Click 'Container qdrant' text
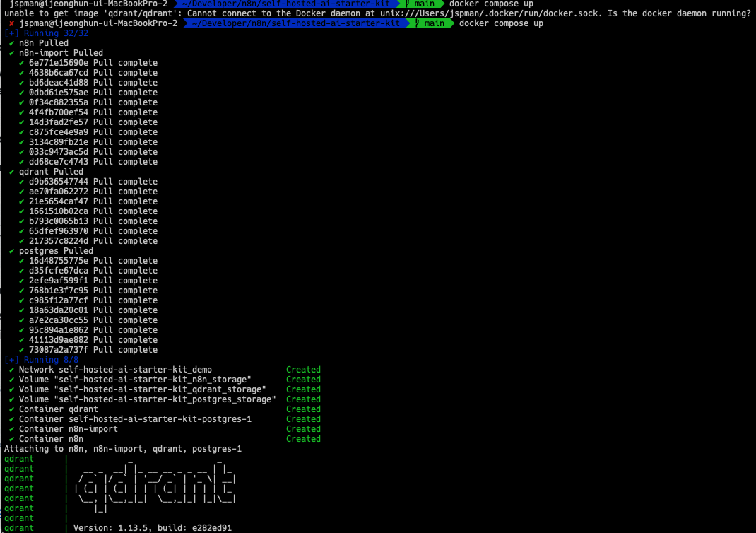Screen dimensions: 756x533 (59, 409)
